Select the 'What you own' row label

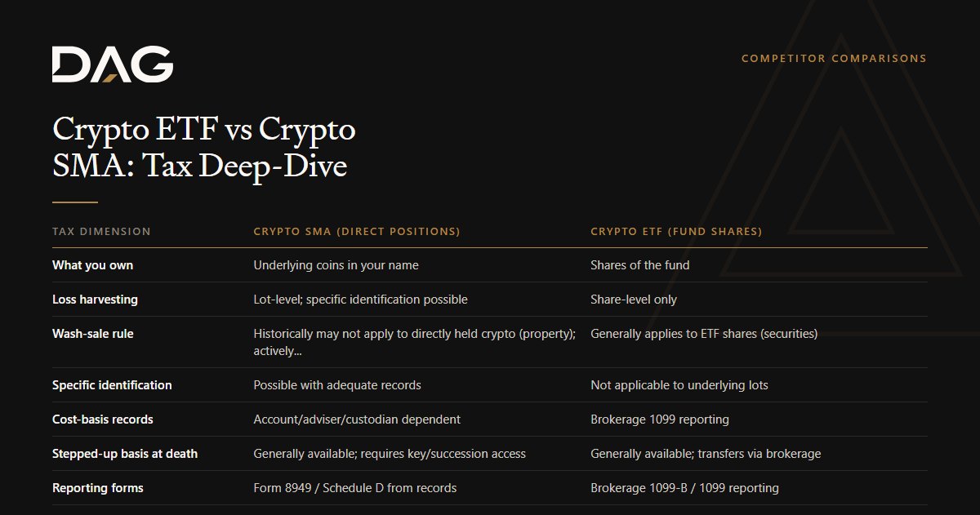tap(92, 265)
